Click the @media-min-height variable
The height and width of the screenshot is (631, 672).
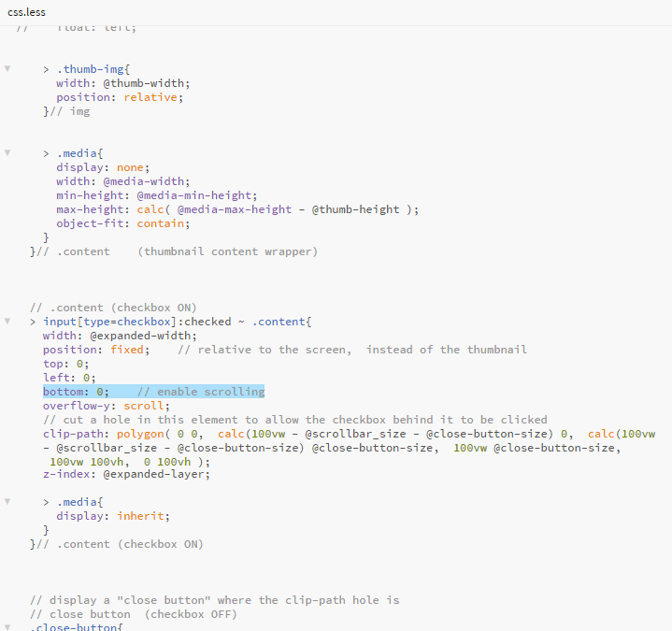pos(194,195)
